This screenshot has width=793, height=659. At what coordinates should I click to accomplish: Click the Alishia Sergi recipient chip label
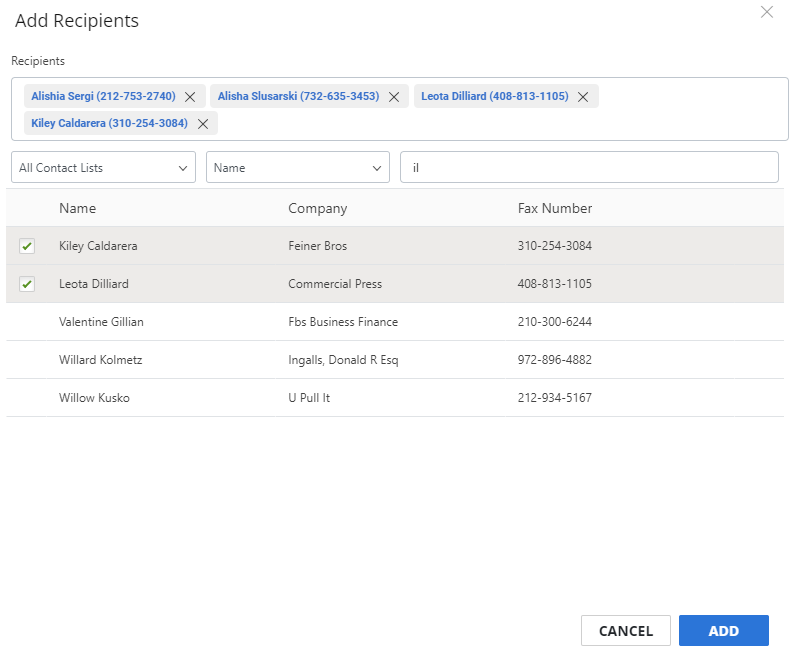103,96
